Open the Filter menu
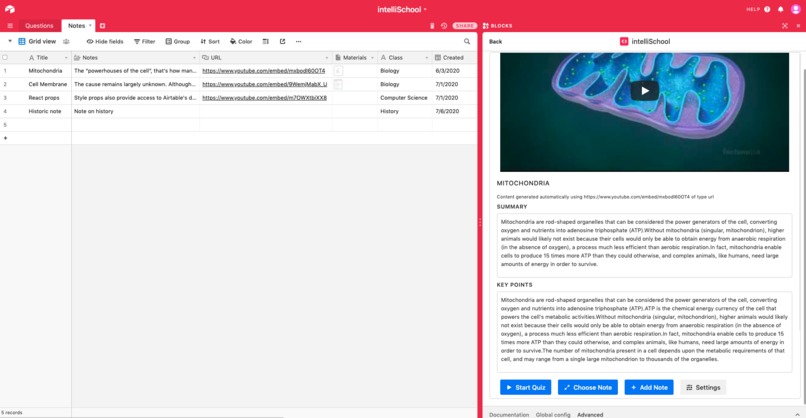Screen dimensions: 806x418 click(x=144, y=42)
